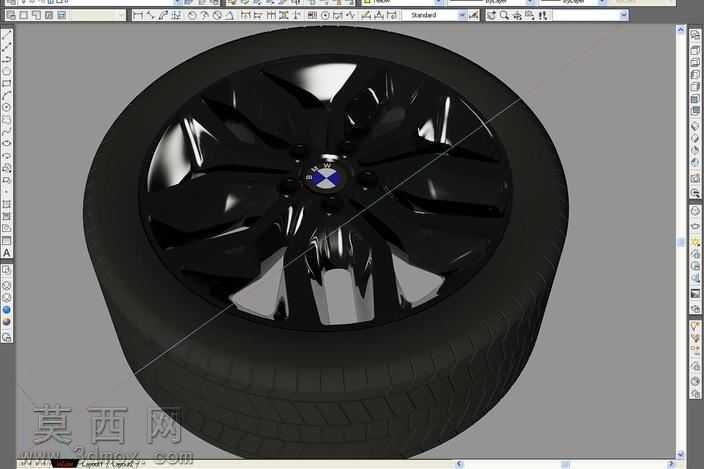The height and width of the screenshot is (469, 704).
Task: Select the Construction Line tool
Action: click(6, 47)
